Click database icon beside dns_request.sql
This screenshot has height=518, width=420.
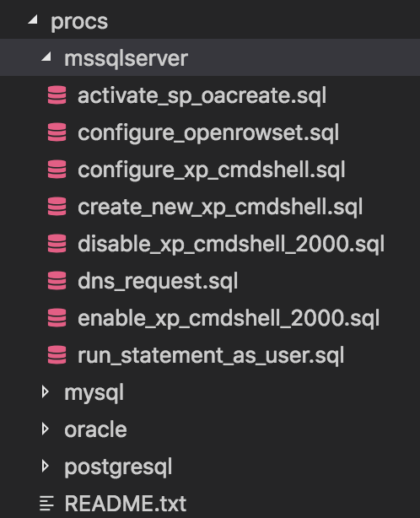[57, 281]
